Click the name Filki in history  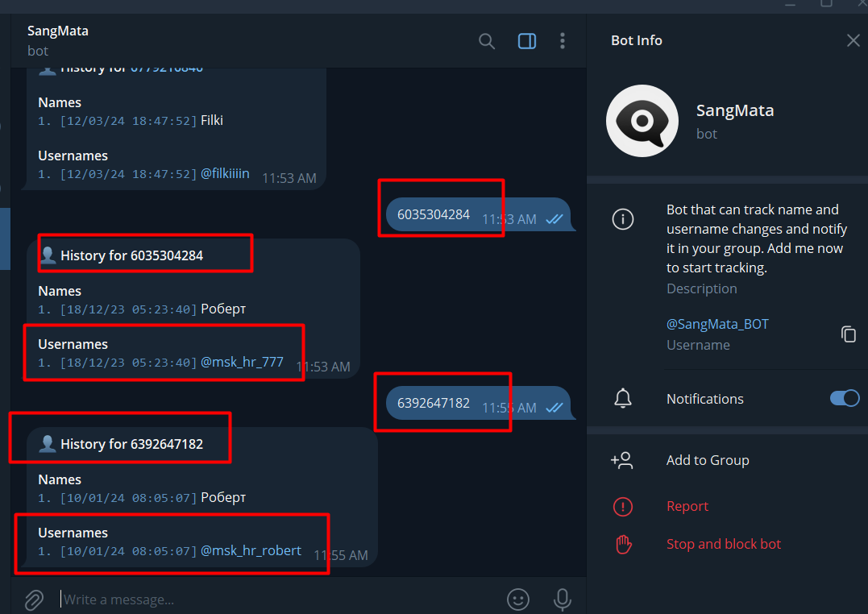pos(212,120)
